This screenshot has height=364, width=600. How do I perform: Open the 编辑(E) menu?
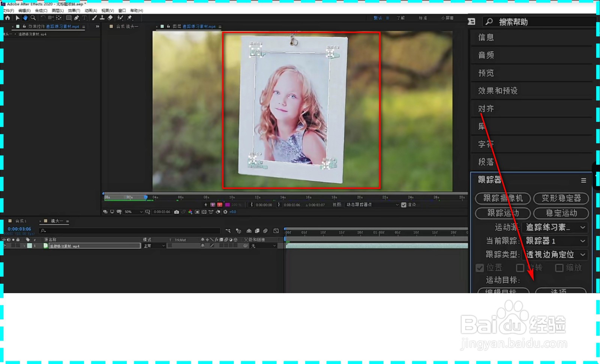[24, 10]
